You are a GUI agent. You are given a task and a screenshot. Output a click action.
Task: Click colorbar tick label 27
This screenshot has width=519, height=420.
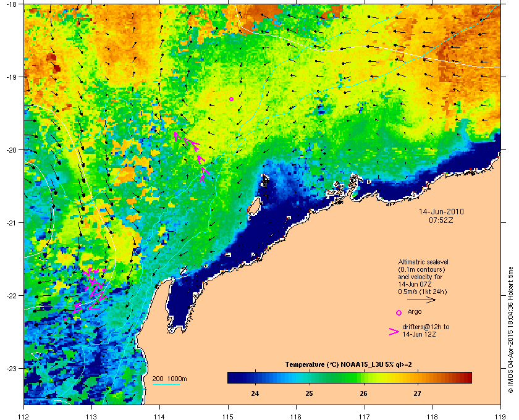pos(418,393)
